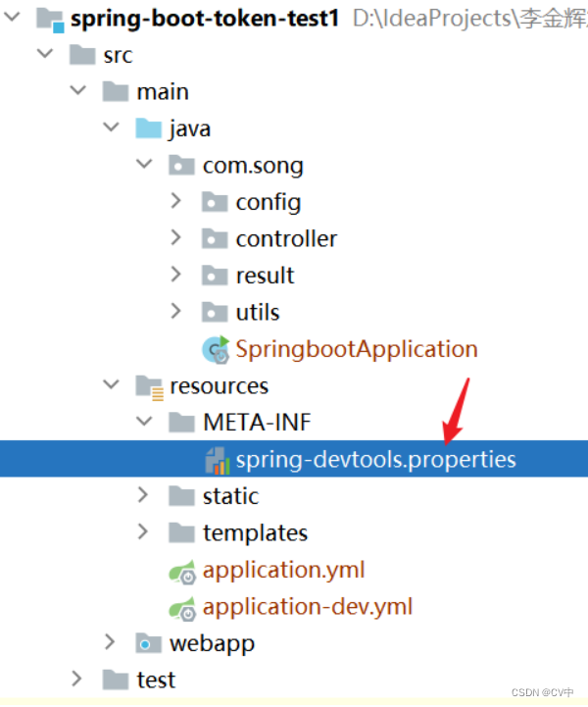Viewport: 588px width, 707px height.
Task: Open the application-dev.yml file name
Action: [x=308, y=607]
